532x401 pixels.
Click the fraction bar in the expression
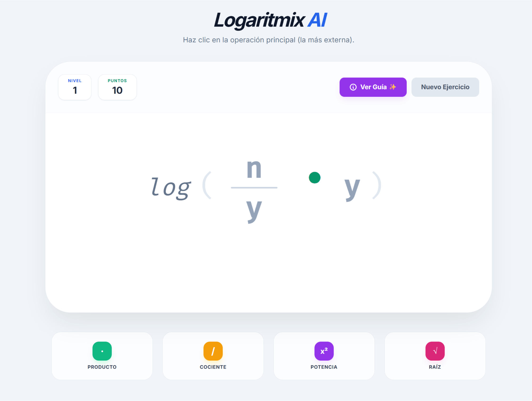point(254,188)
